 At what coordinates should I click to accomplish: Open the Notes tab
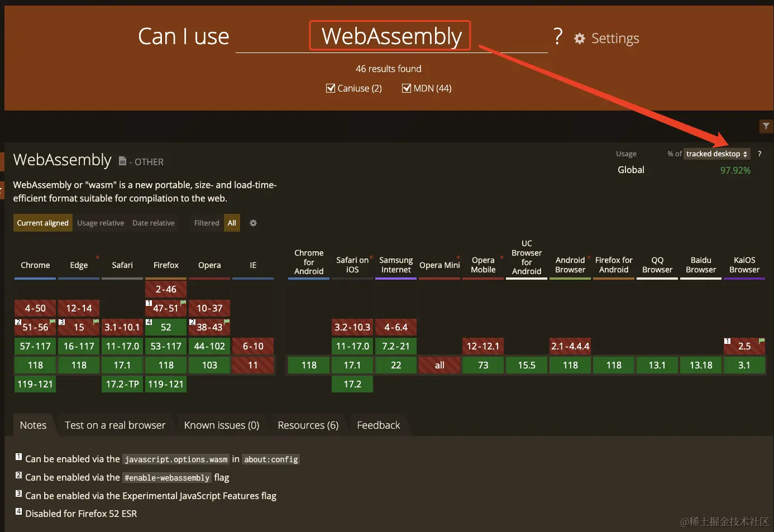click(x=34, y=425)
